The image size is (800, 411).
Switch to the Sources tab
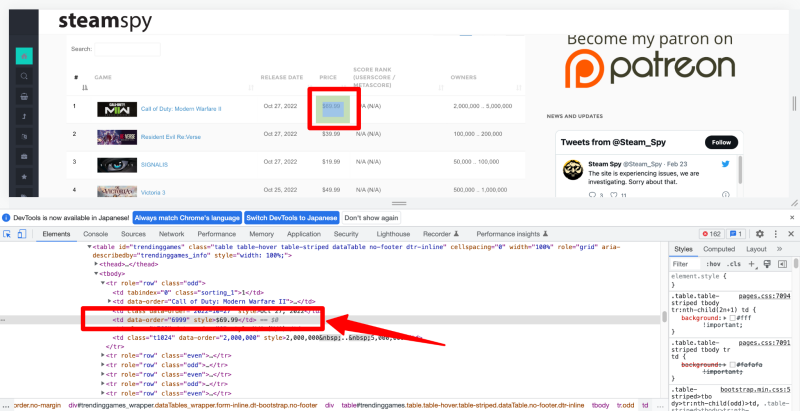(x=133, y=234)
